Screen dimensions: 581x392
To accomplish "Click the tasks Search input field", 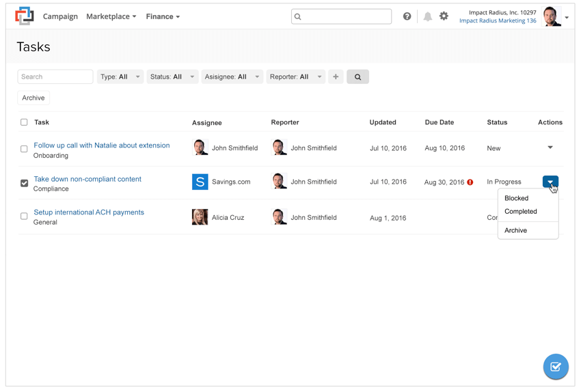I will (55, 77).
